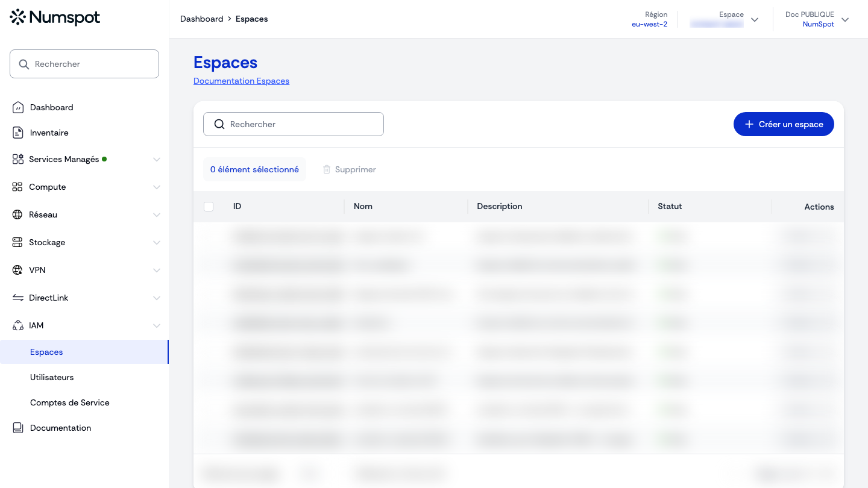
Task: Click the Créer un espace button
Action: [784, 124]
